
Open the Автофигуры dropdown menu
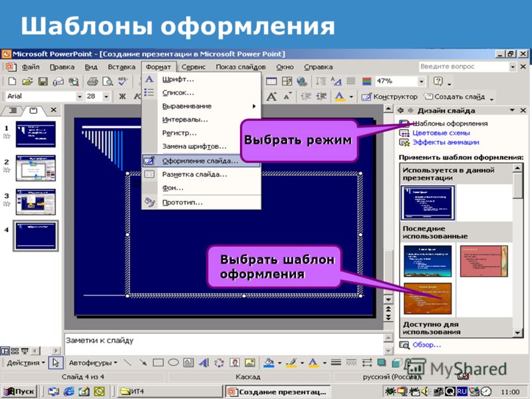93,362
